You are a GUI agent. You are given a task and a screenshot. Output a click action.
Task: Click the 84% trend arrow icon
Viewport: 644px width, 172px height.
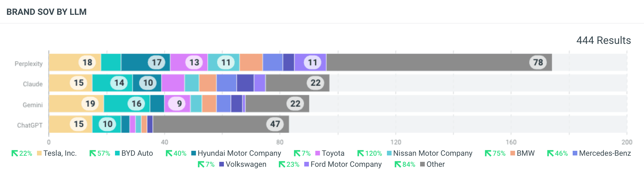[398, 164]
